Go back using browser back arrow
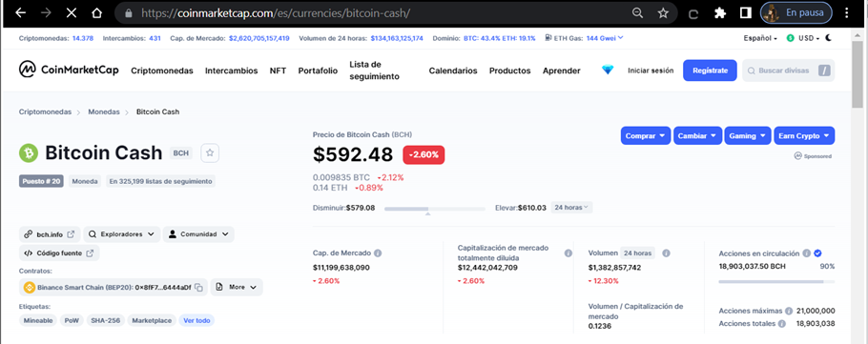Image resolution: width=868 pixels, height=344 pixels. coord(20,13)
